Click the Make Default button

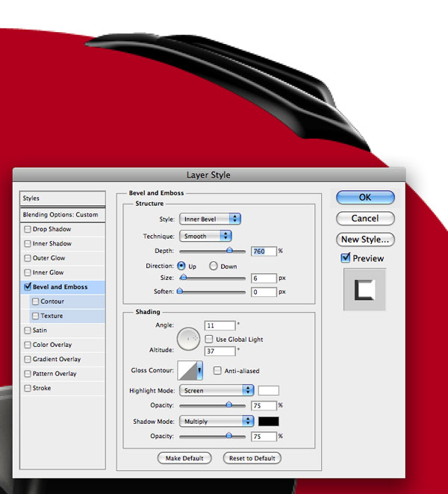184,458
